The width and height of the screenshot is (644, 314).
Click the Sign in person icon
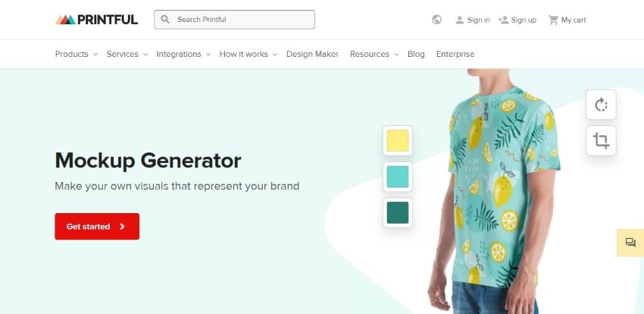(460, 20)
